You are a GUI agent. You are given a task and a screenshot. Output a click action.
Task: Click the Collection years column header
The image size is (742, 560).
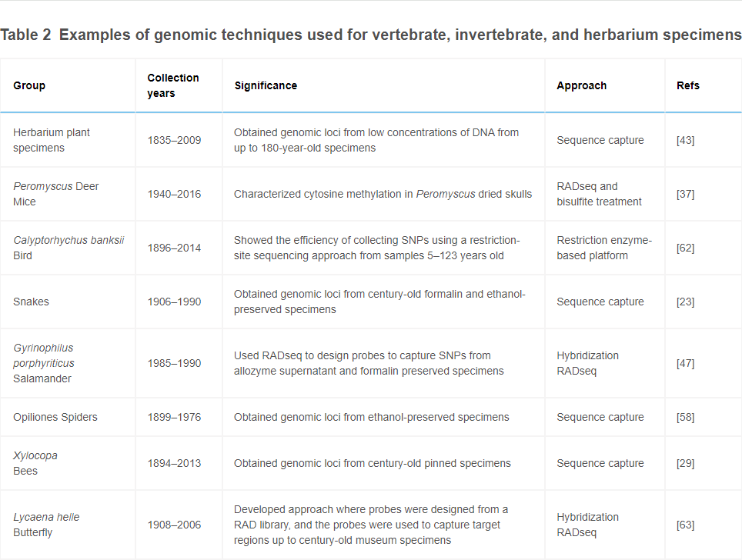click(173, 85)
